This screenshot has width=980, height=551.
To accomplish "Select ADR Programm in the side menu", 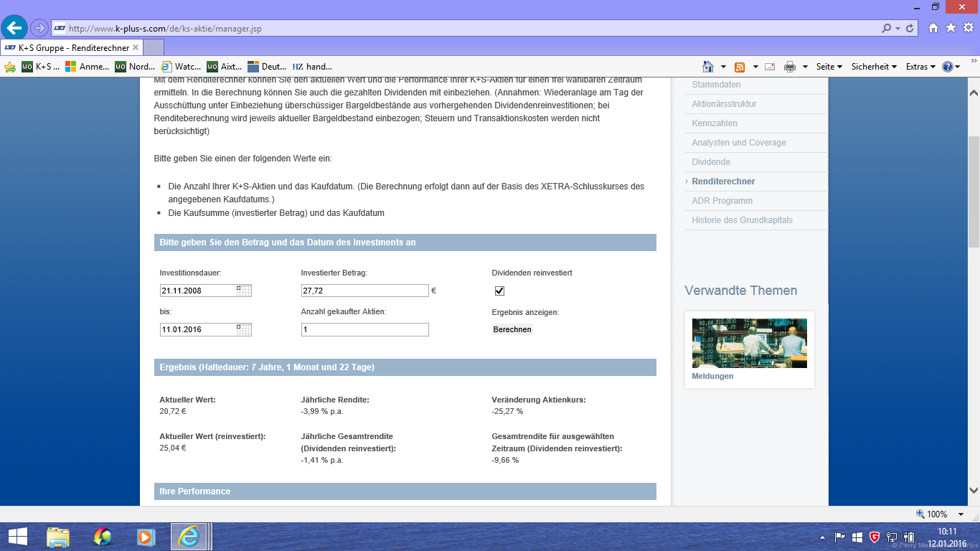I will click(722, 201).
